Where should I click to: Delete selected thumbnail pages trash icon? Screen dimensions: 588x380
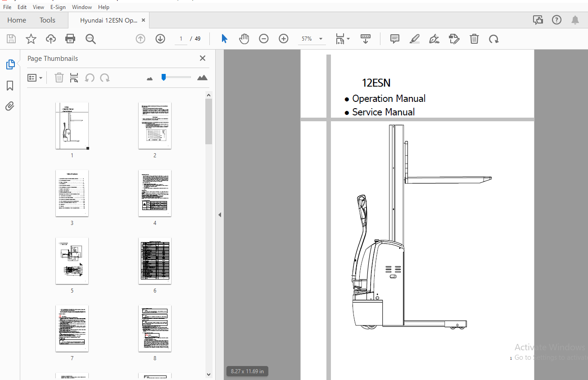pyautogui.click(x=59, y=78)
